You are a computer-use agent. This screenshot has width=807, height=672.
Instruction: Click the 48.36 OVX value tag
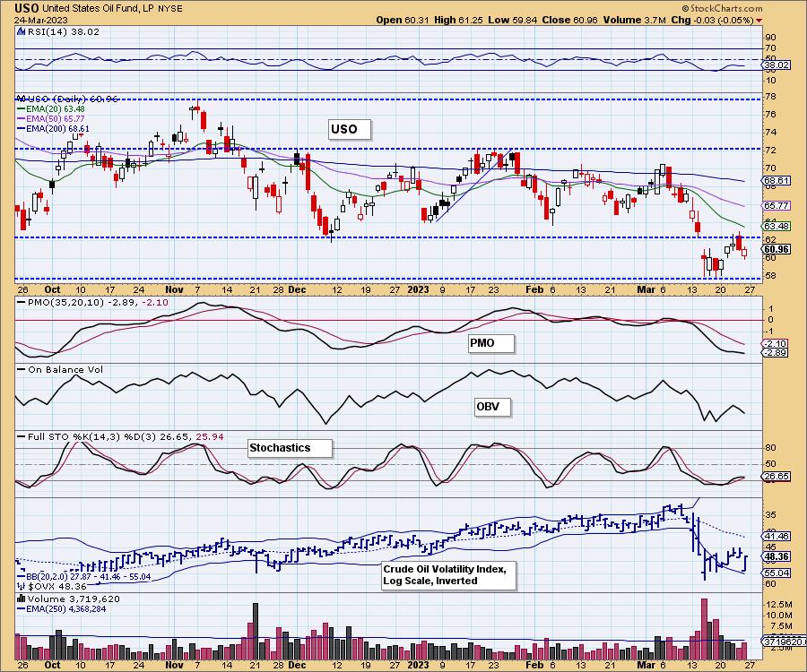[x=777, y=556]
